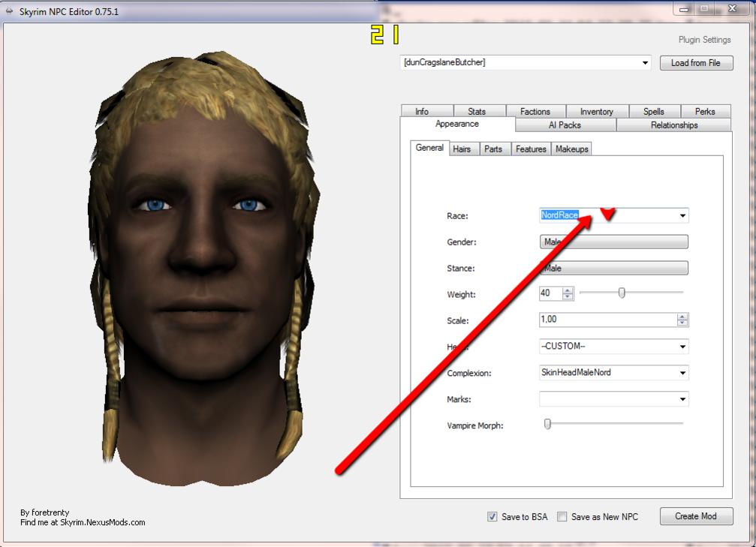This screenshot has height=547, width=756.
Task: Click the NPC head preview image
Action: point(203,270)
